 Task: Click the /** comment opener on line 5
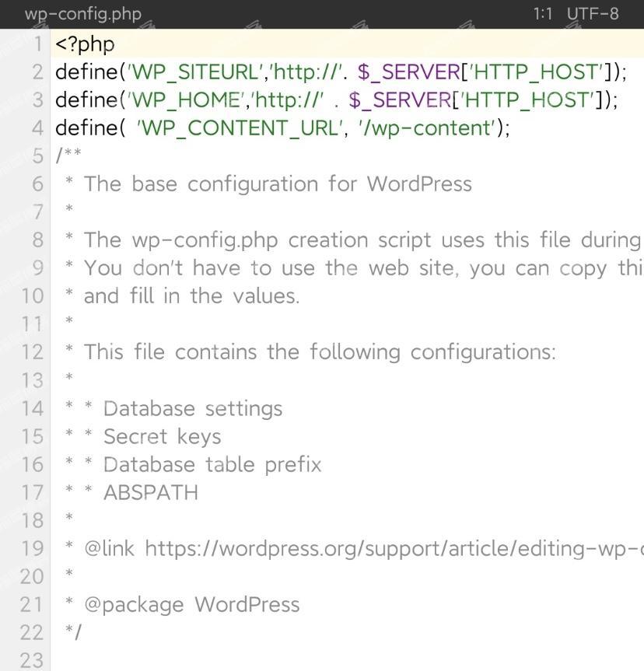coord(68,155)
